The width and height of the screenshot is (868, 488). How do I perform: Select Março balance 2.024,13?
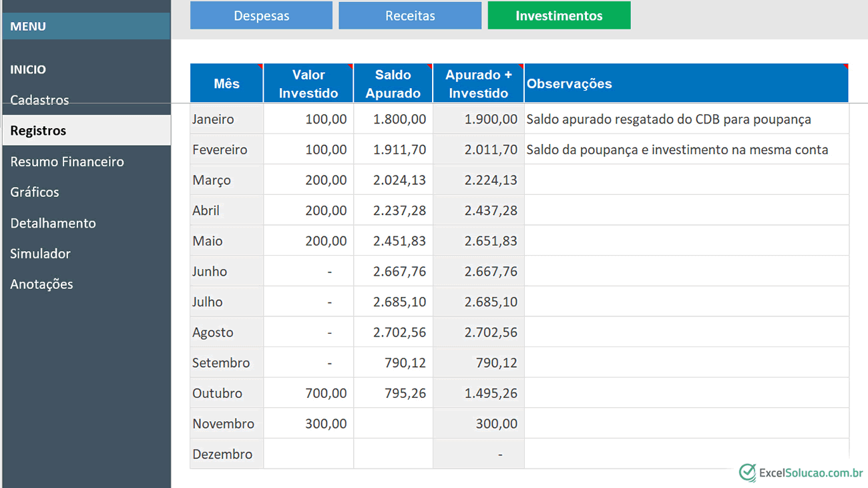393,180
